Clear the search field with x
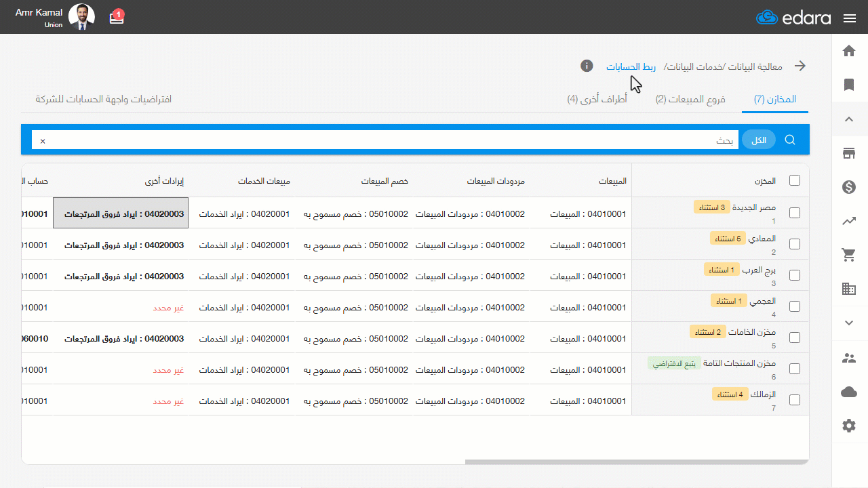868x488 pixels. click(x=43, y=141)
